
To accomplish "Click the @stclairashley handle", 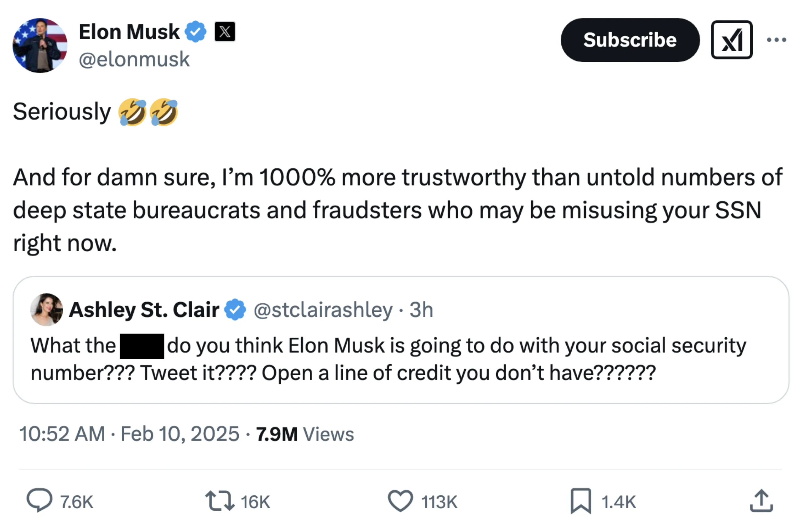I will pos(323,309).
